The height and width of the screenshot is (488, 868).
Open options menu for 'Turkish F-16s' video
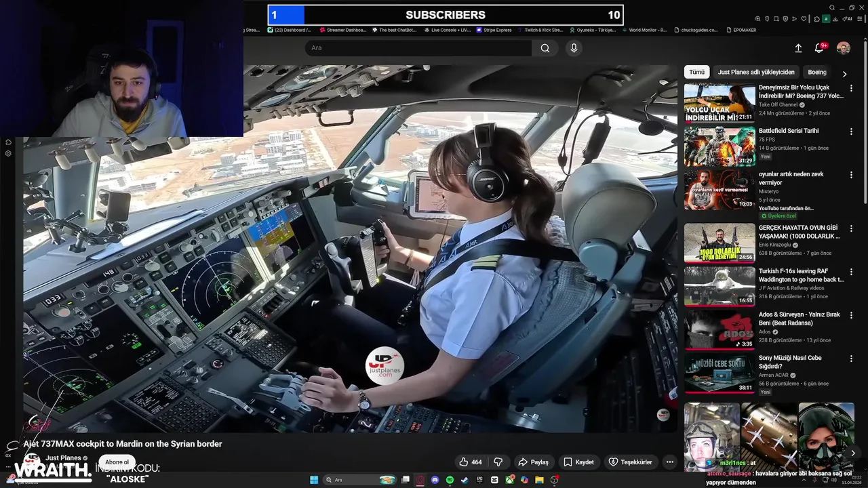coord(851,272)
